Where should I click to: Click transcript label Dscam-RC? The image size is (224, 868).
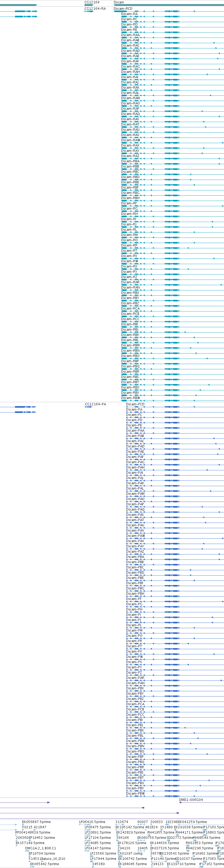[129, 19]
